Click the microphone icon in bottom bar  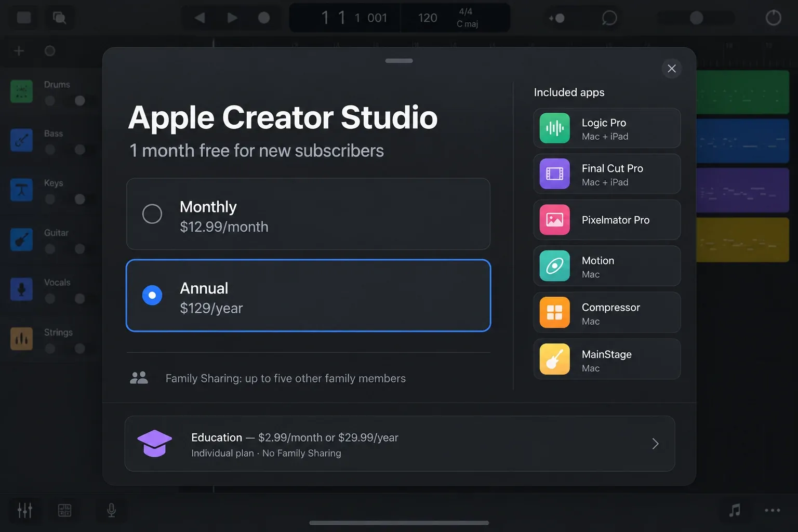pos(111,510)
